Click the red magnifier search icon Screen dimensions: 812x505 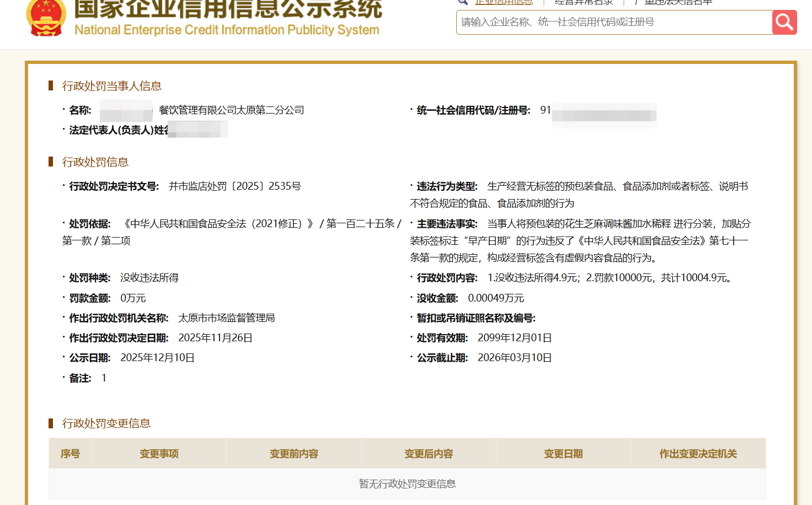(x=784, y=22)
